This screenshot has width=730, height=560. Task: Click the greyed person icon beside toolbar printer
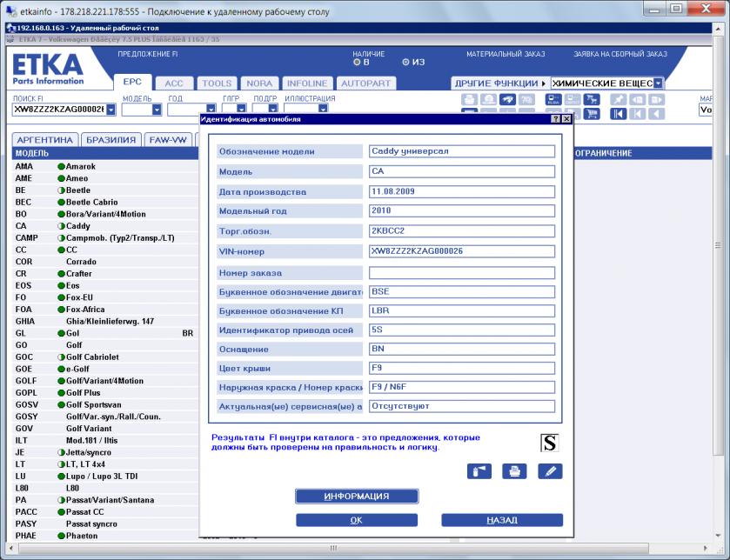(x=488, y=99)
